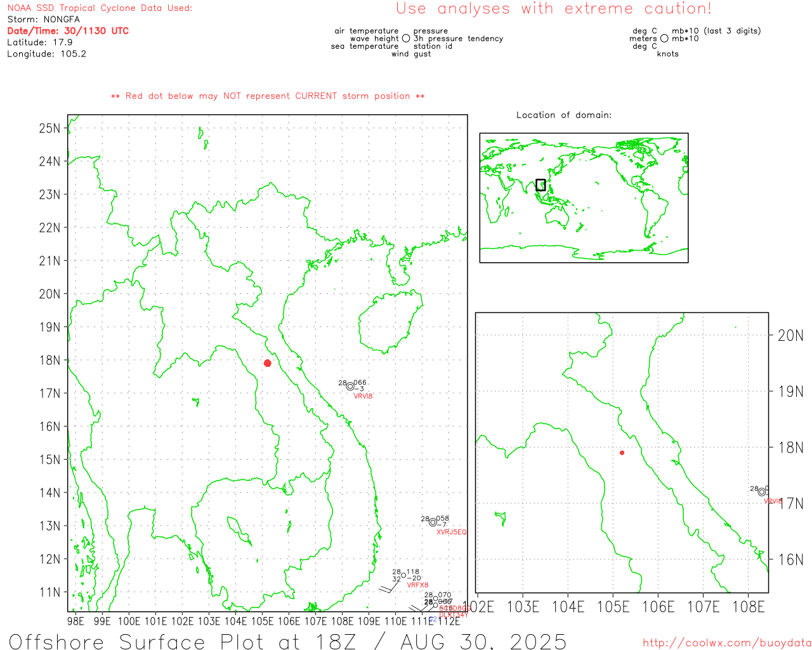Image resolution: width=812 pixels, height=650 pixels.
Task: Click the red VRFX8 station id label
Action: coord(417,585)
